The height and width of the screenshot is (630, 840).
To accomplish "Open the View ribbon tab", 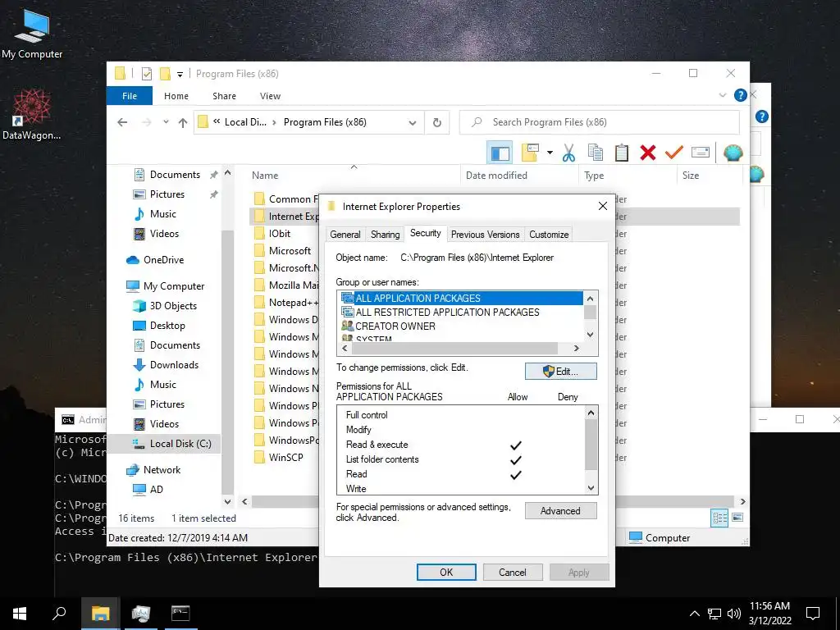I will click(x=270, y=96).
